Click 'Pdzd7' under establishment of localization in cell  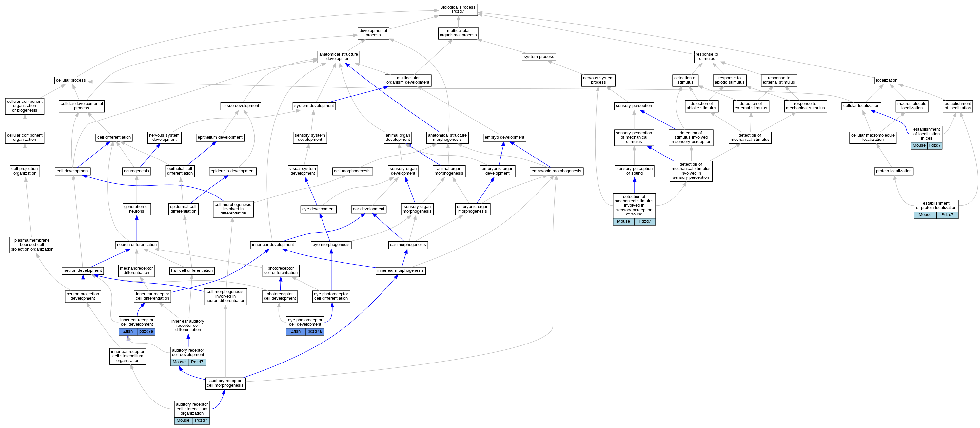point(934,146)
